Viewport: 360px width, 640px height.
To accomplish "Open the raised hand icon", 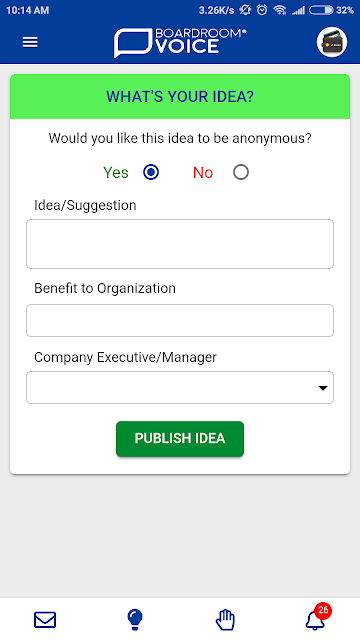I will [x=225, y=620].
